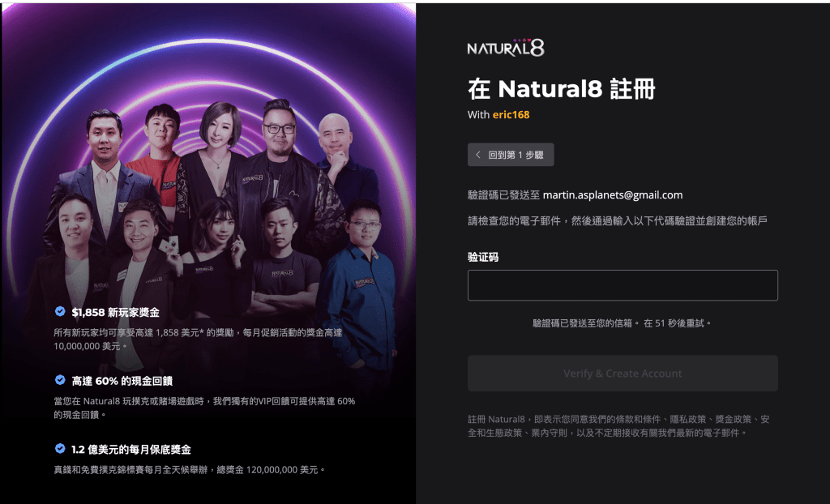Click the Verify & Create Account button
Screen dimensions: 830x504
pos(622,374)
